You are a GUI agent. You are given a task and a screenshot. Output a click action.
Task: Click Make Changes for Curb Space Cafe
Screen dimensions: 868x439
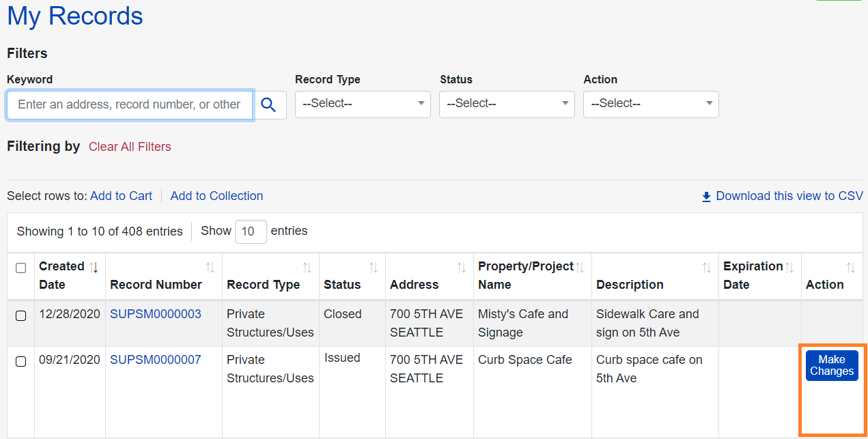click(x=831, y=365)
